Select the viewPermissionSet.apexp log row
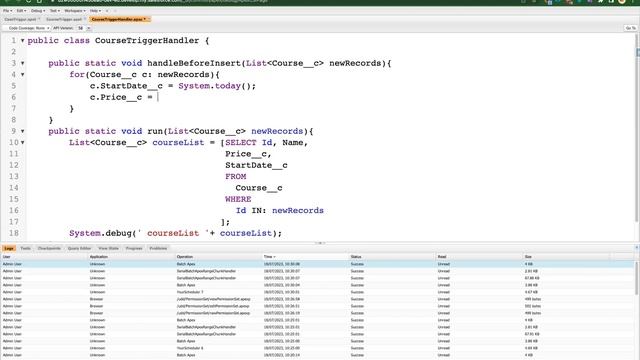Screen dimensions: 640x360 (x=318, y=299)
